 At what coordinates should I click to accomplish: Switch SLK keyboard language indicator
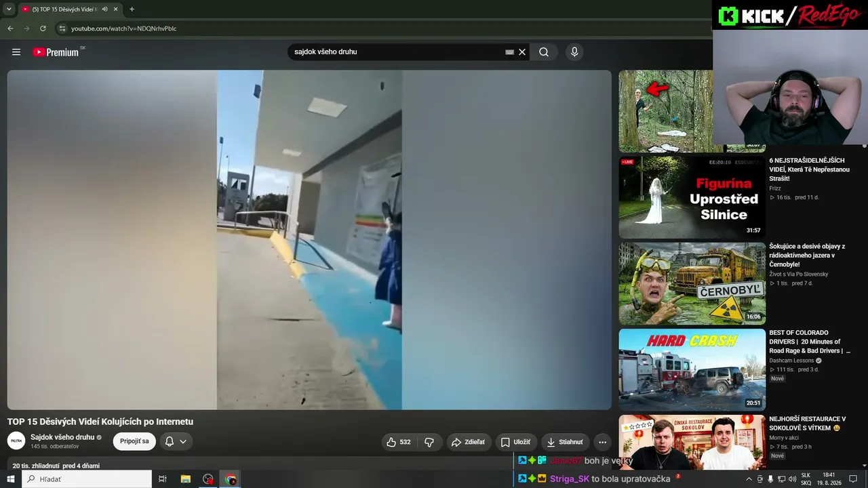coord(806,479)
